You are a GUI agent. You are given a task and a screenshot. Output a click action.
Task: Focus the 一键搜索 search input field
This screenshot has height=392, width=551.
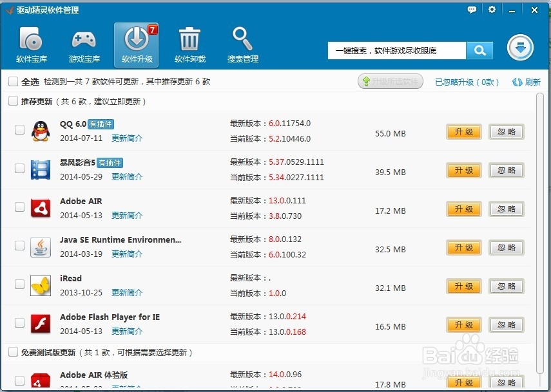(x=397, y=51)
